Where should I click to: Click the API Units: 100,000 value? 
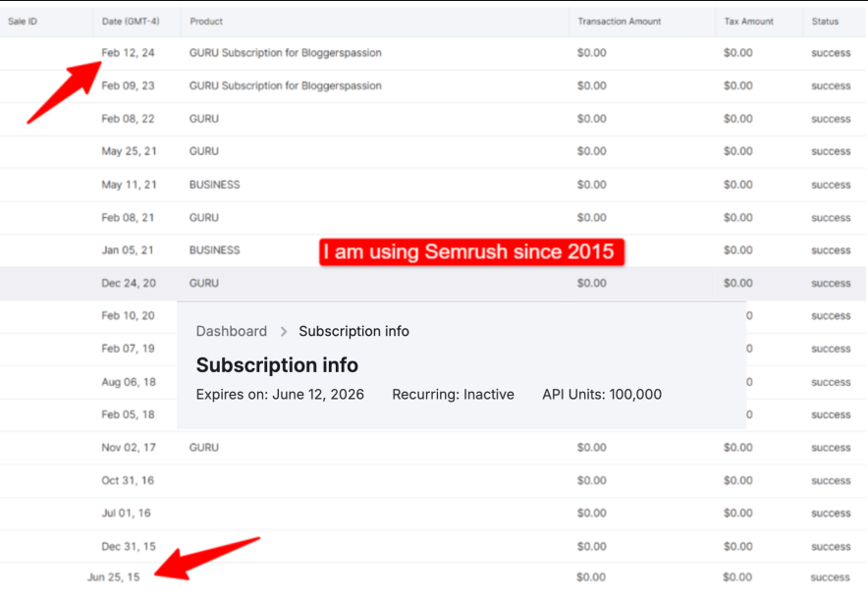coord(601,395)
